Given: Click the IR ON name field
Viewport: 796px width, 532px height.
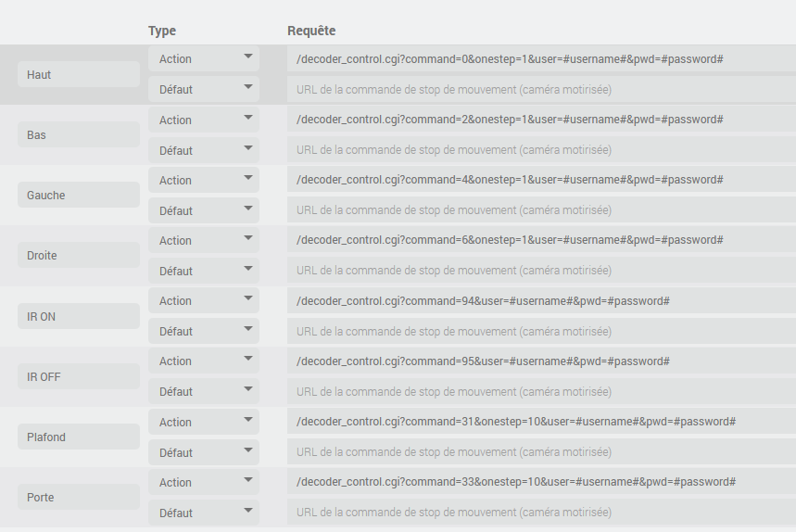Looking at the screenshot, I should (79, 316).
